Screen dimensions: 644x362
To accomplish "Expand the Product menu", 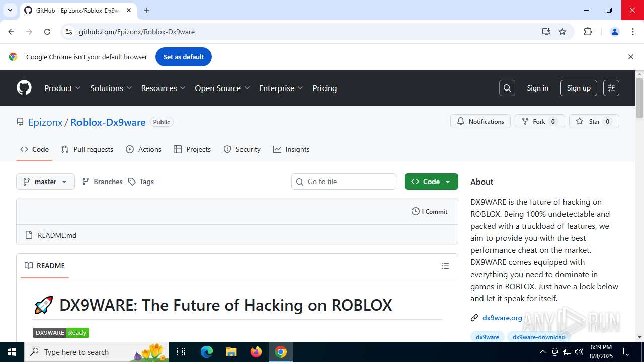I will [x=62, y=88].
